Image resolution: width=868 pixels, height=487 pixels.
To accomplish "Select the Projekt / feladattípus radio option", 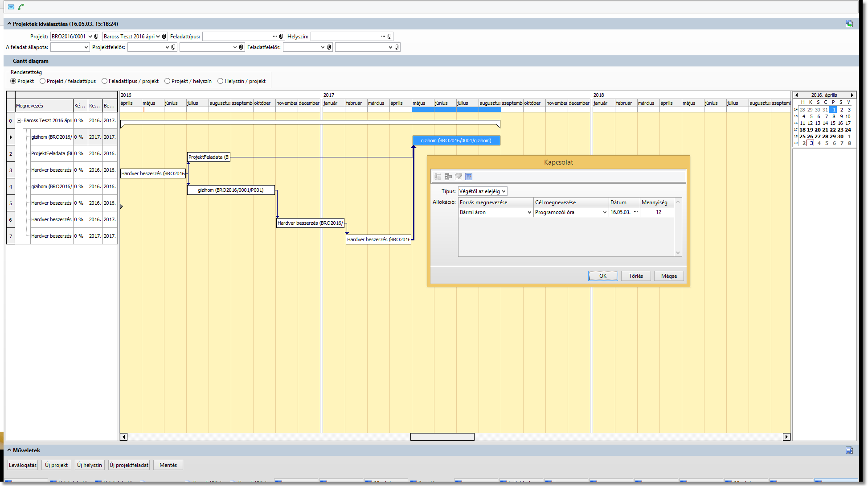I will 43,81.
